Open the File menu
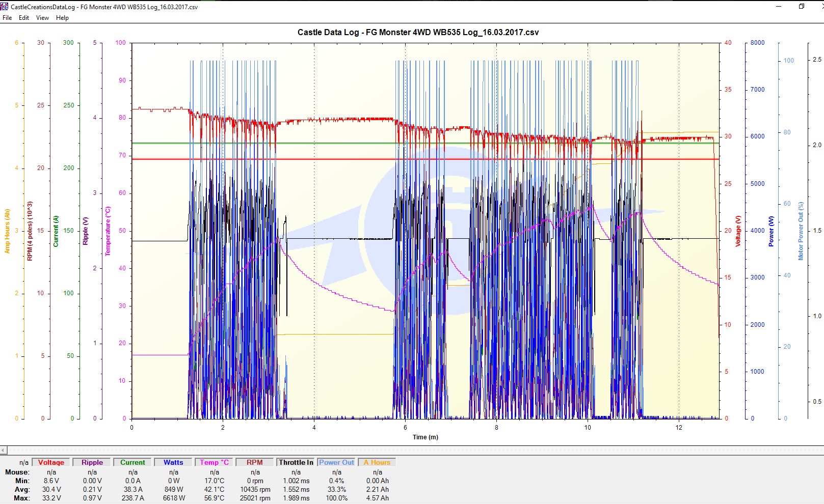The height and width of the screenshot is (504, 824). 7,18
